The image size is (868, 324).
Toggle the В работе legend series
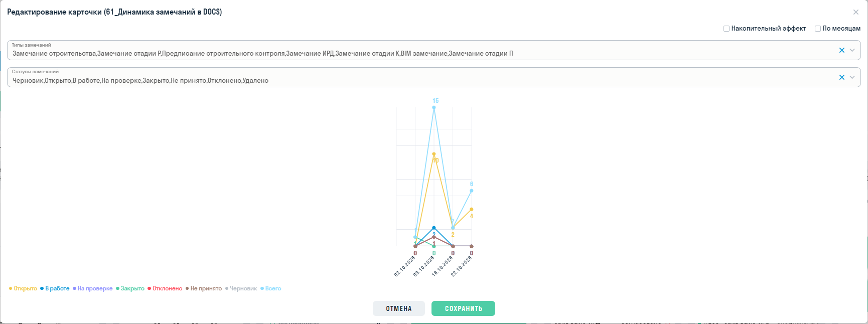[55, 288]
